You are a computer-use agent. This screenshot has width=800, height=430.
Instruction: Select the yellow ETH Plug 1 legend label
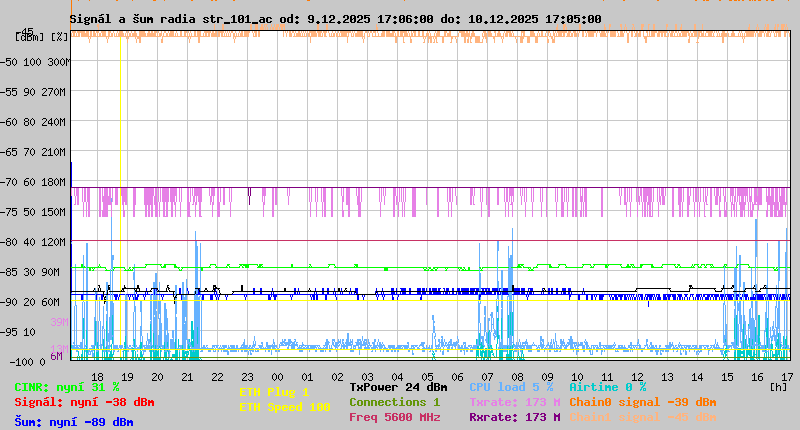[x=274, y=392]
